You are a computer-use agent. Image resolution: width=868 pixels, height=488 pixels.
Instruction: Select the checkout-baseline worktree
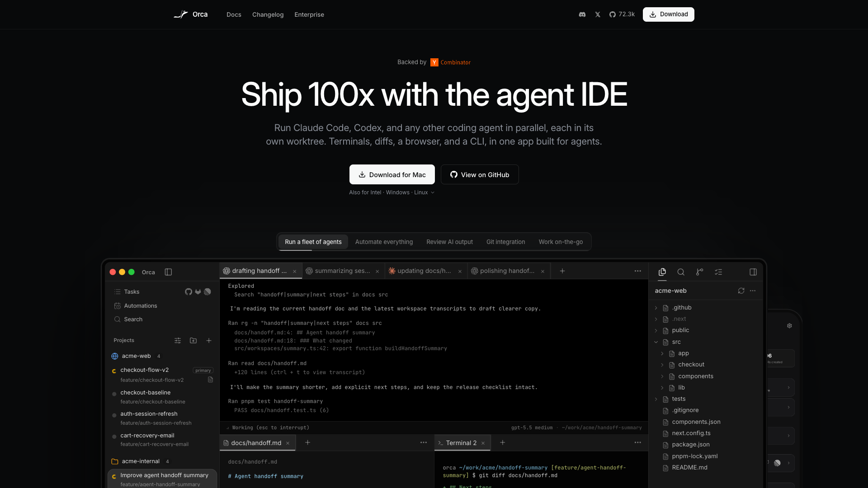tap(162, 397)
